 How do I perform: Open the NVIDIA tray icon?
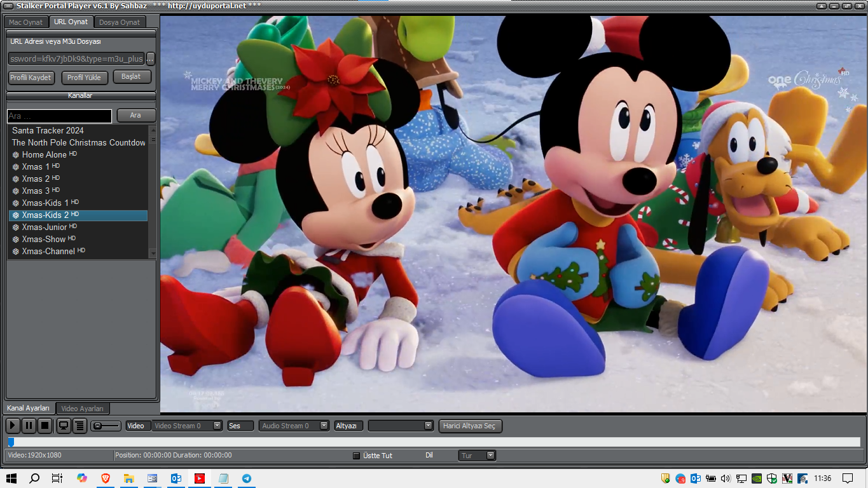pos(757,478)
